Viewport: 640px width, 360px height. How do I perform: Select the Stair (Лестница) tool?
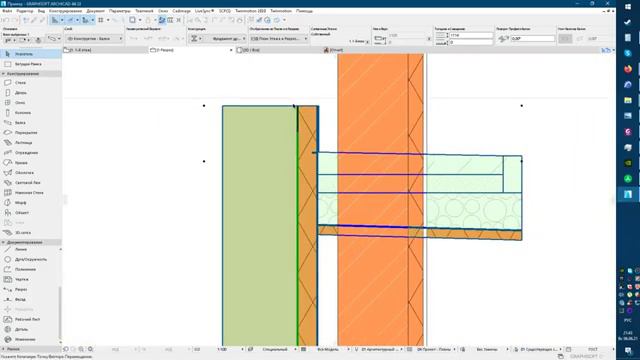click(31, 142)
